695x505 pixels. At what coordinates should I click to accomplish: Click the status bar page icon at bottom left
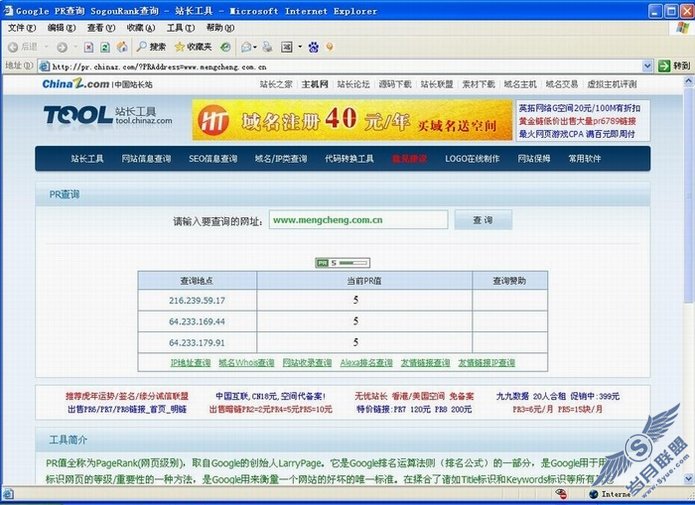[8, 493]
